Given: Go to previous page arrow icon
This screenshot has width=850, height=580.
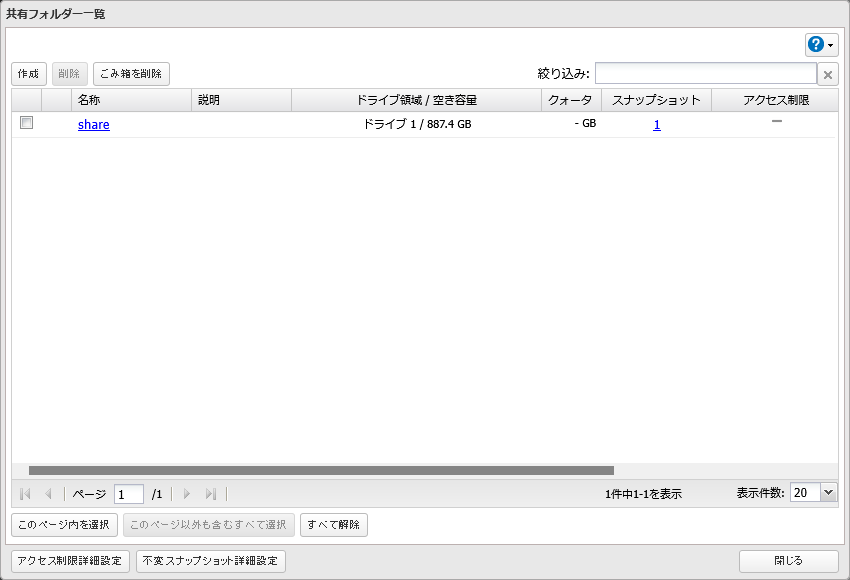Looking at the screenshot, I should (48, 494).
